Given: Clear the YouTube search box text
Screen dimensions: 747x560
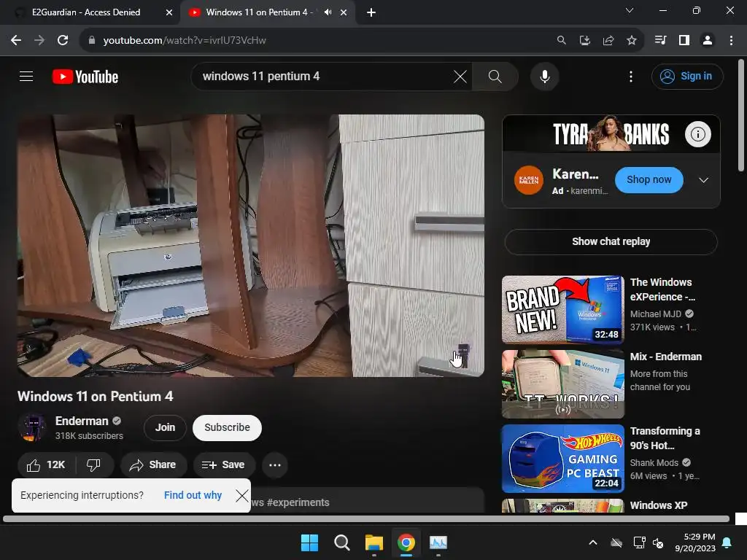Looking at the screenshot, I should [x=460, y=76].
